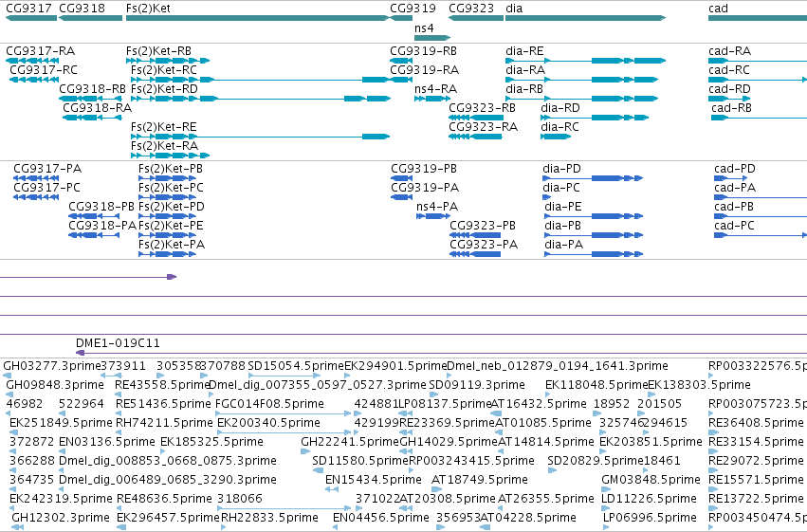This screenshot has height=532, width=807.
Task: Select transcript dia-RE
Action: 524,51
